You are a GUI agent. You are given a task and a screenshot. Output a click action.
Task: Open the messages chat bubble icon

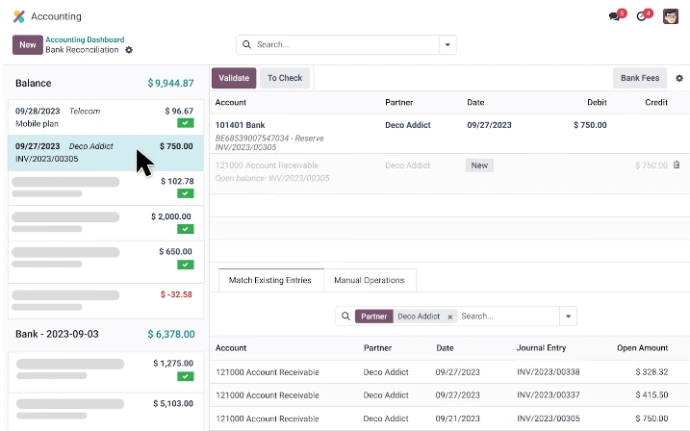tap(614, 17)
